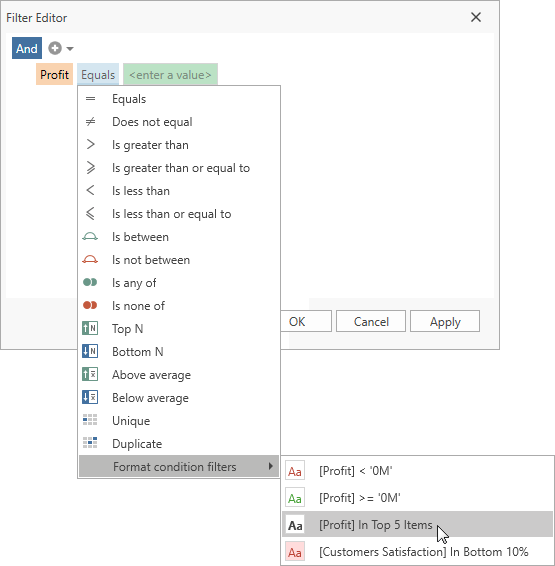The image size is (555, 566).
Task: Click the red Is none of icon
Action: pos(90,306)
